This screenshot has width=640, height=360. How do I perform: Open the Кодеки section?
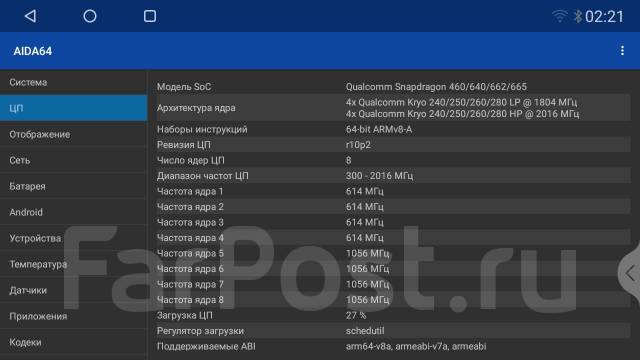pos(73,342)
